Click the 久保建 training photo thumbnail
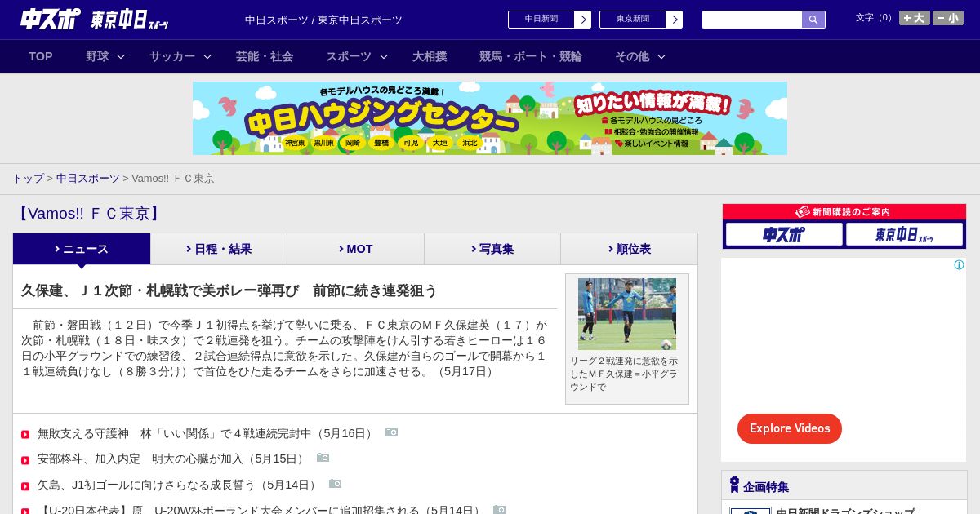The width and height of the screenshot is (980, 514). [627, 314]
